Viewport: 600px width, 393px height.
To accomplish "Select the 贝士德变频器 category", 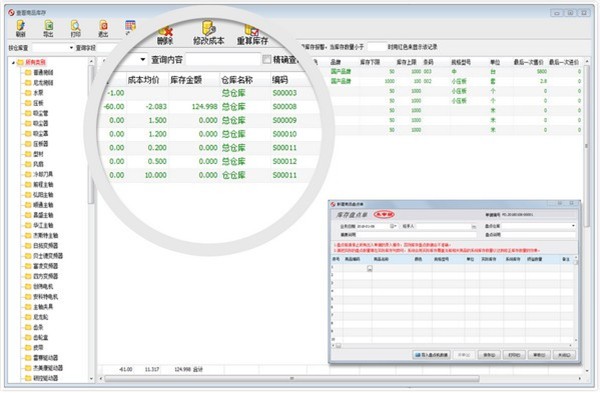I will 48,256.
